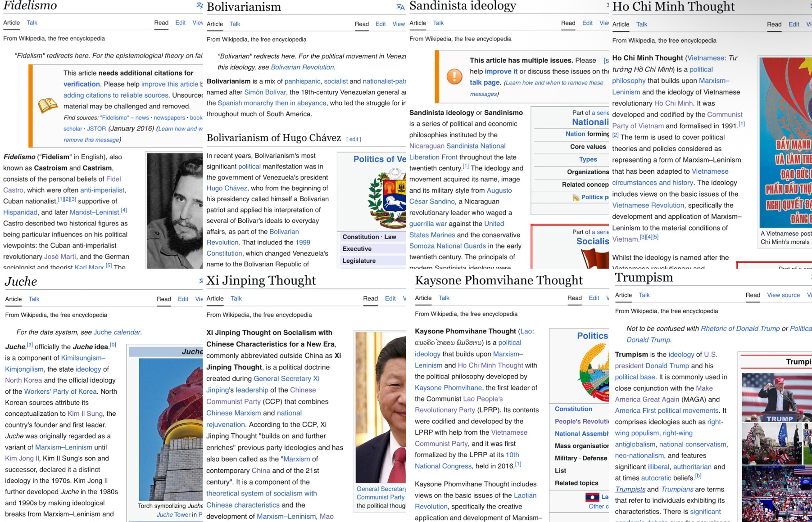Follow national rejuvenation link

coord(254,418)
